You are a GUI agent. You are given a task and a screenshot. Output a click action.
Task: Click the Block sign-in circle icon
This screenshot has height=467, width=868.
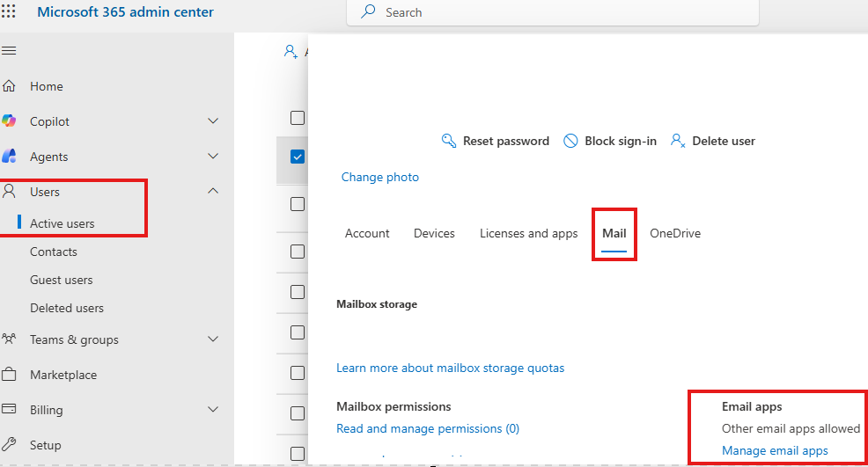[570, 141]
